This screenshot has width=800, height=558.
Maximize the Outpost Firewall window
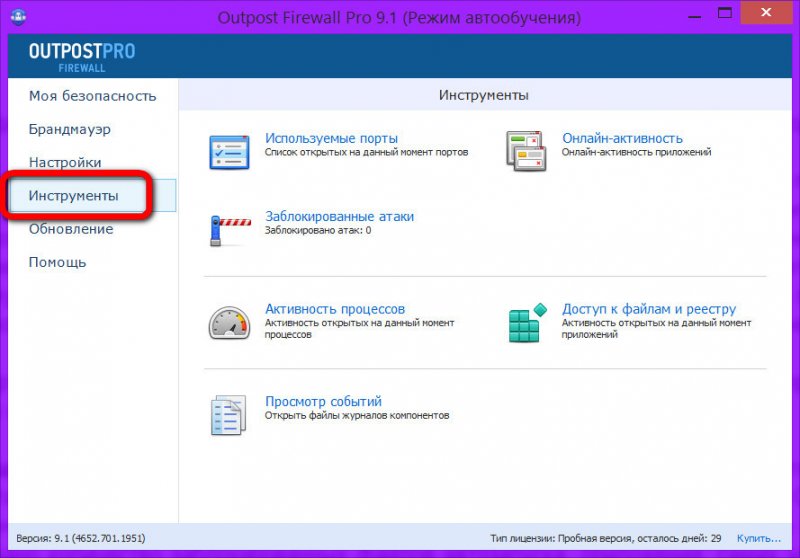pos(724,13)
